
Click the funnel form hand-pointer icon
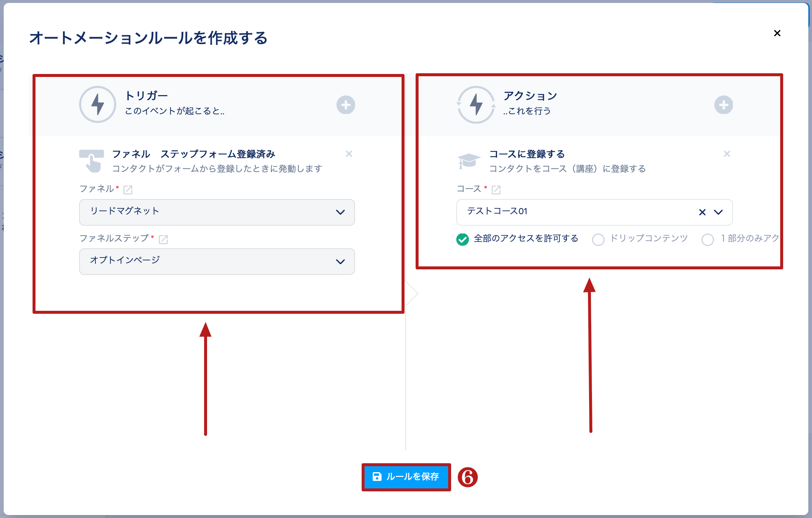coord(92,161)
